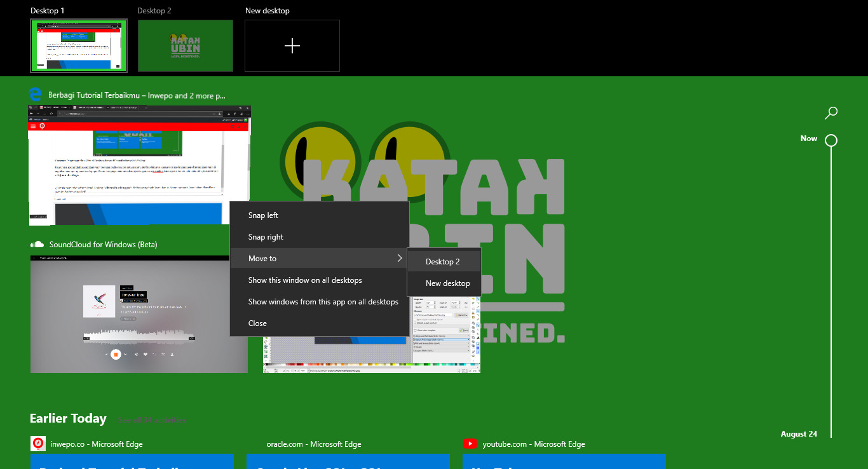Pick Desktop 2 in the Move to submenu
The height and width of the screenshot is (469, 868).
click(x=444, y=262)
